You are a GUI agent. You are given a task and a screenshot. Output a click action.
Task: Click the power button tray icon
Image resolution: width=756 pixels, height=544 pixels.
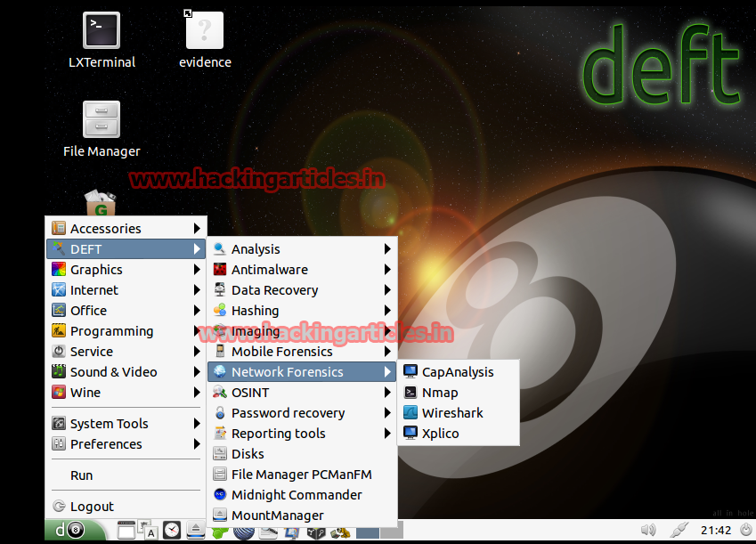(746, 530)
